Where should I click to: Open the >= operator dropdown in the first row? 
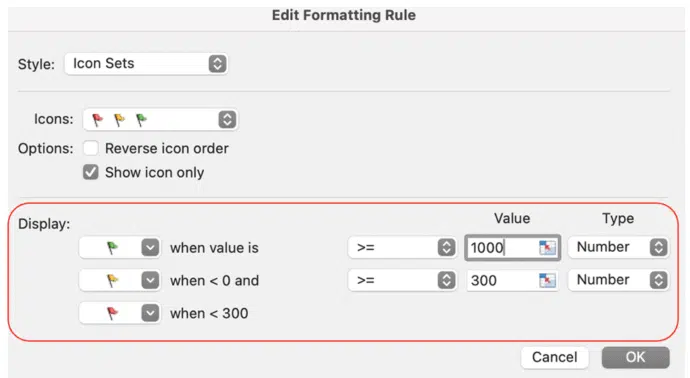[x=402, y=248]
